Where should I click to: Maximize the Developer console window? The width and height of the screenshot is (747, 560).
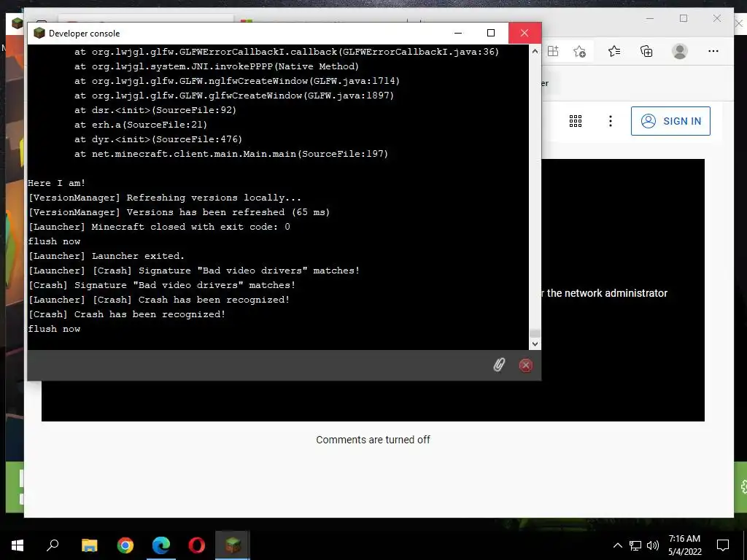[x=491, y=33]
